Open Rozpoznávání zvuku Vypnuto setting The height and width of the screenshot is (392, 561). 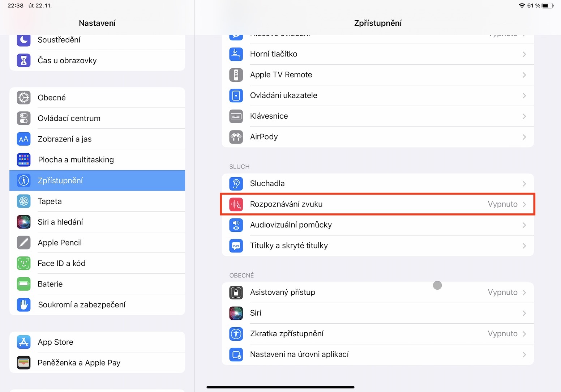pos(502,204)
